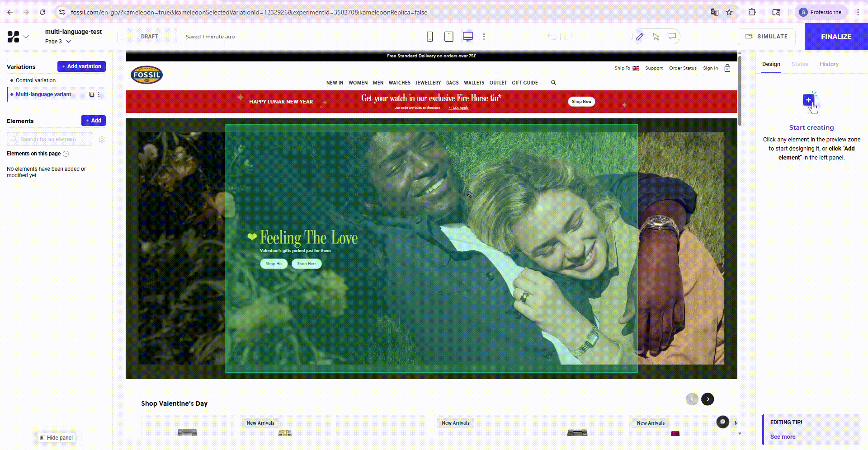Screen dimensions: 868x450
Task: Select Control variation
Action: coord(36,80)
